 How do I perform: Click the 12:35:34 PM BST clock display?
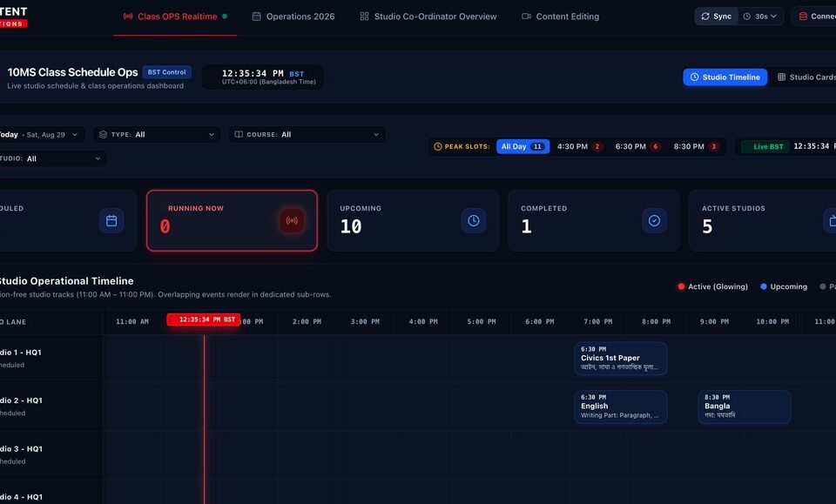[x=263, y=77]
